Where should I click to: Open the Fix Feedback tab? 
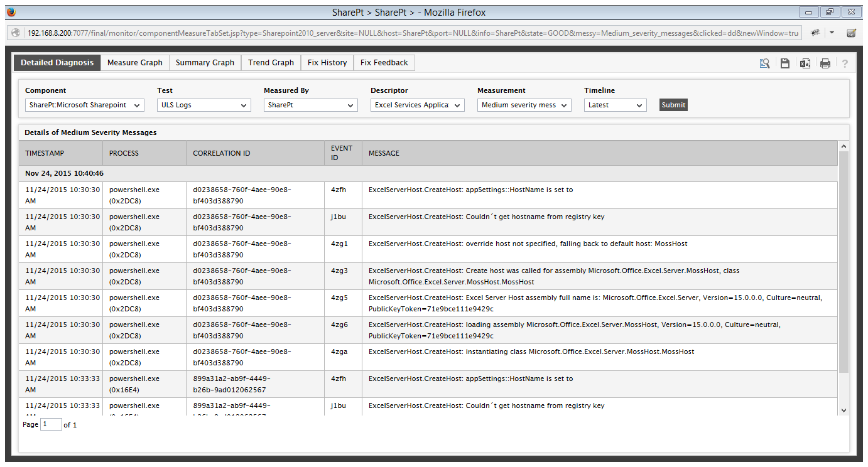(384, 63)
